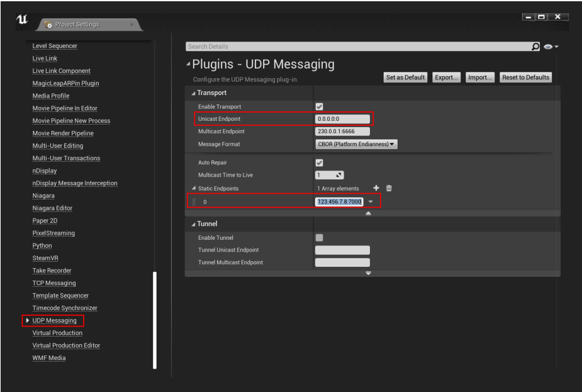Click the Multicast Time to Live spinner arrow

(339, 175)
